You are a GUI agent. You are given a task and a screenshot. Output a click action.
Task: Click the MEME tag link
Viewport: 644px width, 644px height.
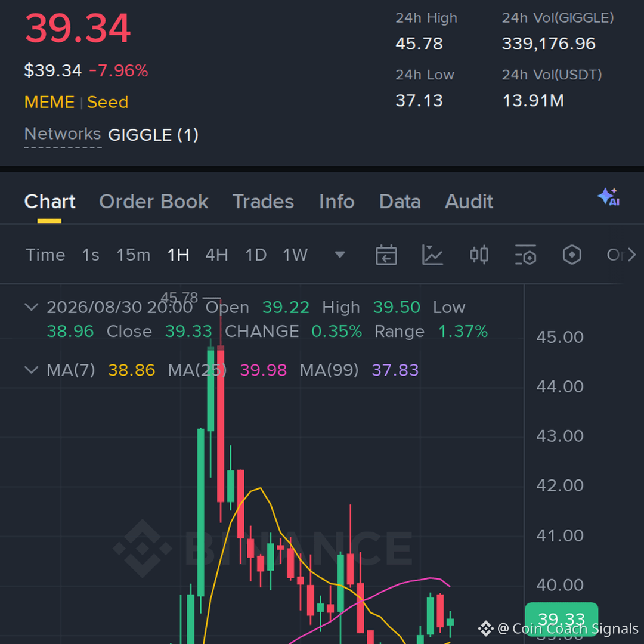point(49,102)
